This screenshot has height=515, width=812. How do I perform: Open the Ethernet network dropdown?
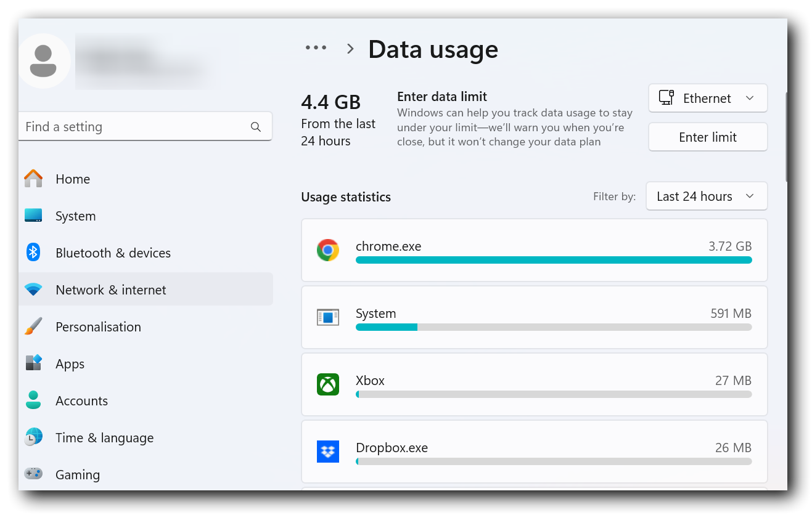click(x=707, y=99)
